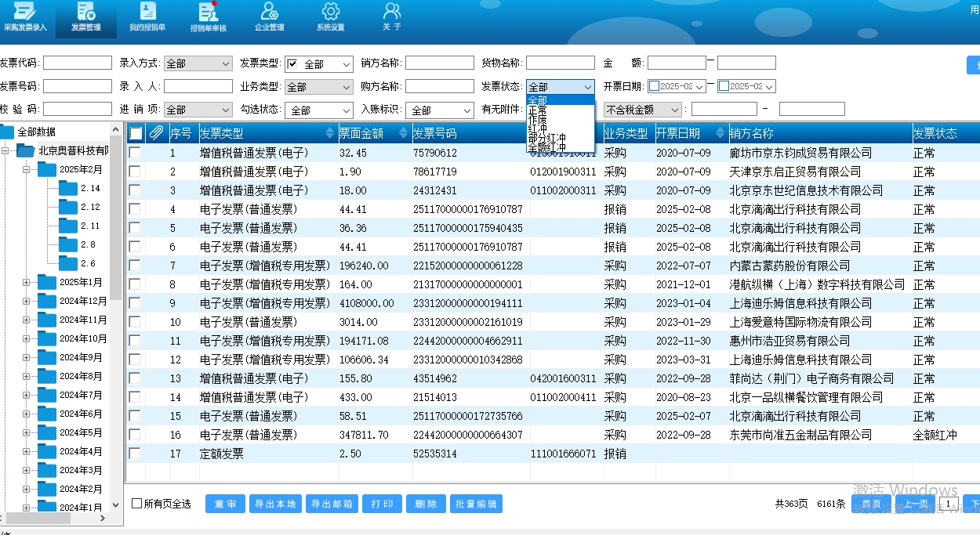The width and height of the screenshot is (980, 535).
Task: Select the 2.14 folder in tree
Action: coord(68,188)
